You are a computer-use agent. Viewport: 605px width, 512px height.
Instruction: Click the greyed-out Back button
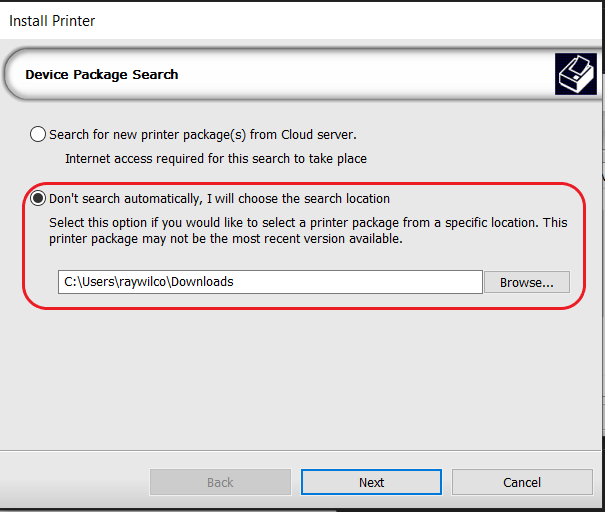220,482
